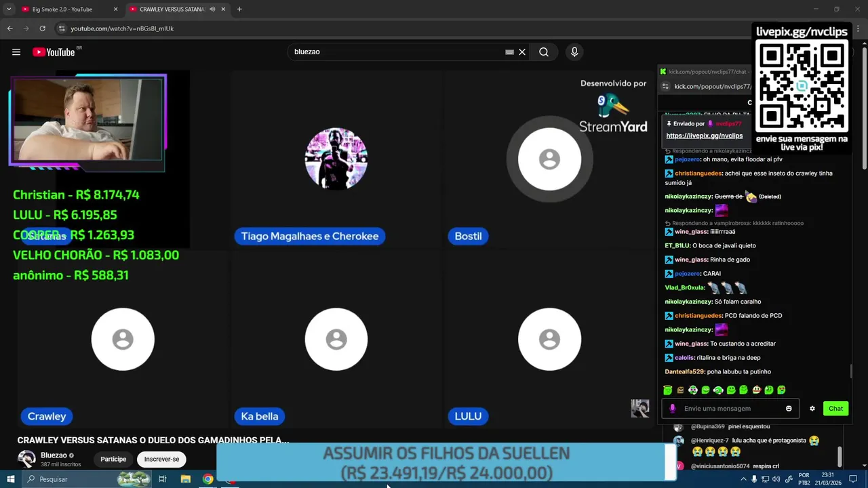Open Task View on the taskbar

[163, 479]
